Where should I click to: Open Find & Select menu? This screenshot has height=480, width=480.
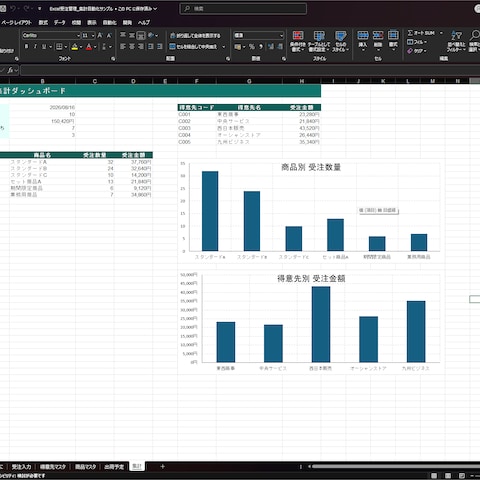(474, 41)
